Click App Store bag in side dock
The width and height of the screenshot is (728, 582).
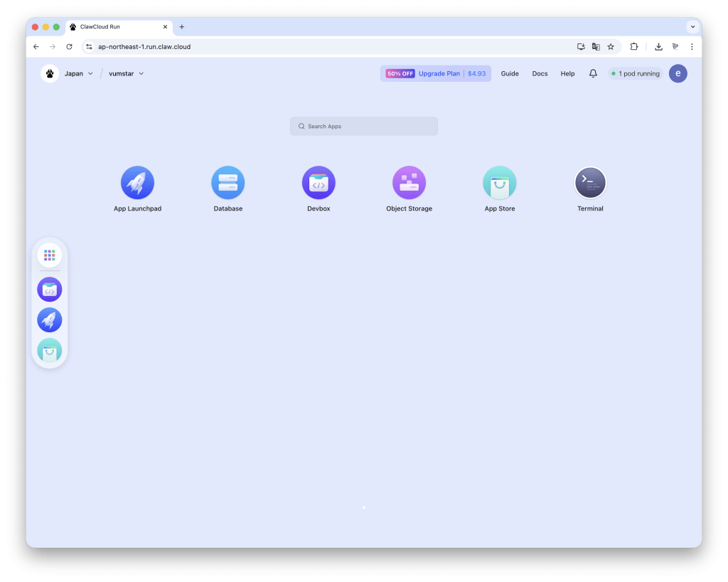tap(50, 351)
